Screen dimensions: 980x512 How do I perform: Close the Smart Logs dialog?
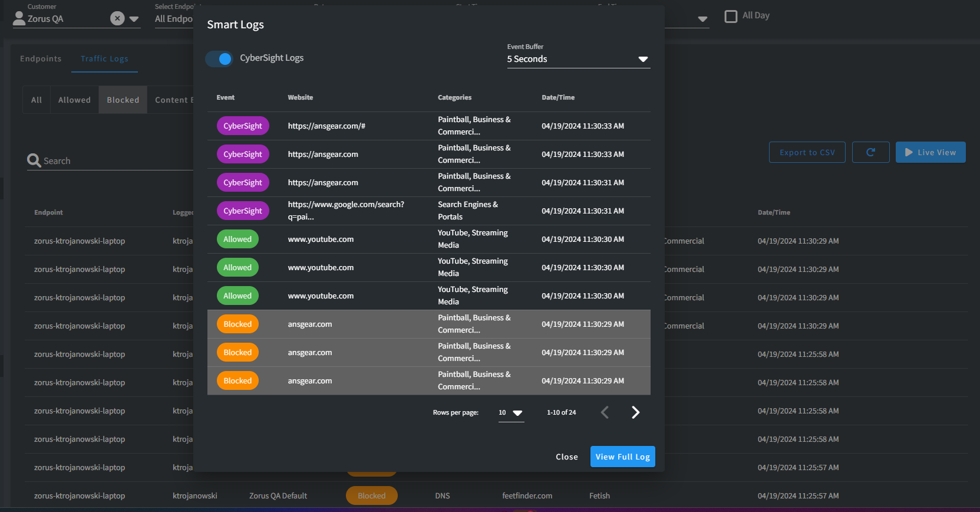pos(566,457)
